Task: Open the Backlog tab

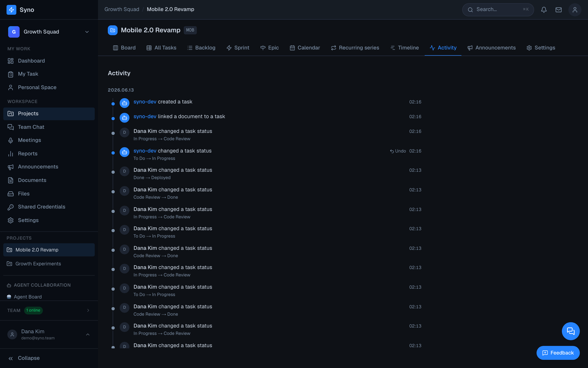Action: coord(201,48)
